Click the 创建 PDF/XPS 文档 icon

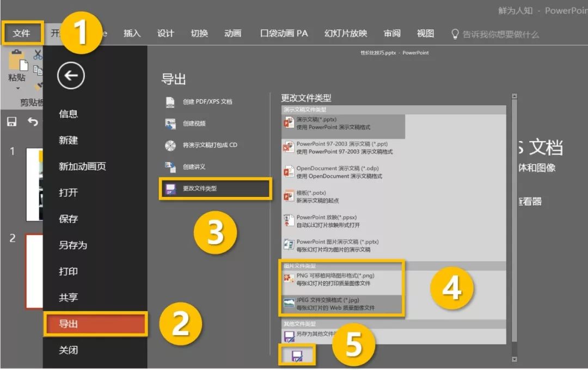pyautogui.click(x=170, y=102)
